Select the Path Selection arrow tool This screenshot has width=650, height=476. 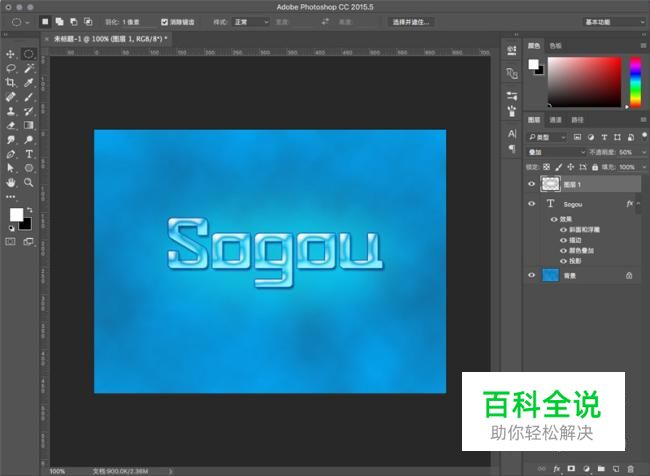pos(11,168)
